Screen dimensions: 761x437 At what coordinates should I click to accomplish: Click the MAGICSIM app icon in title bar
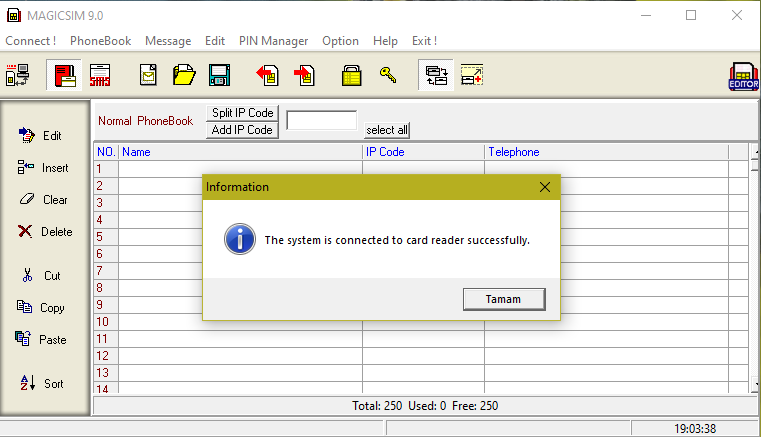tap(14, 16)
